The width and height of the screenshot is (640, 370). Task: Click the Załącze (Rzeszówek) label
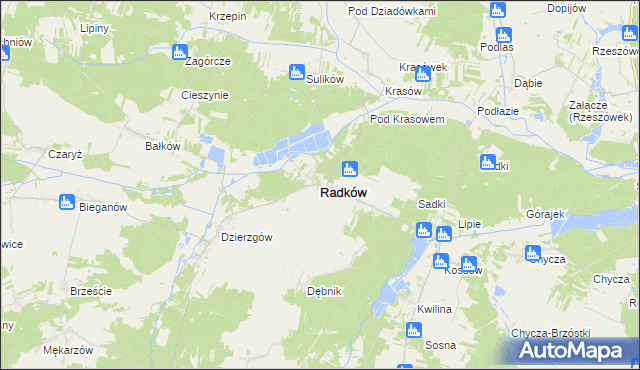point(600,111)
